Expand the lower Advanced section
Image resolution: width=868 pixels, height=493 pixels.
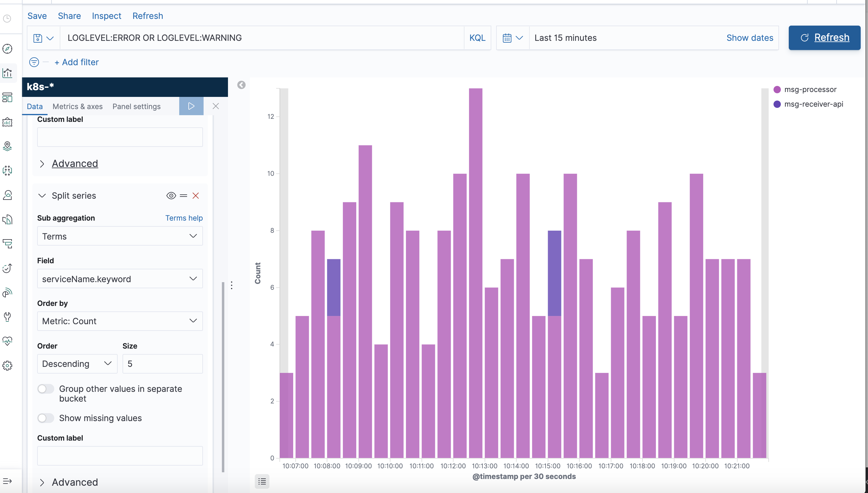[x=74, y=482]
